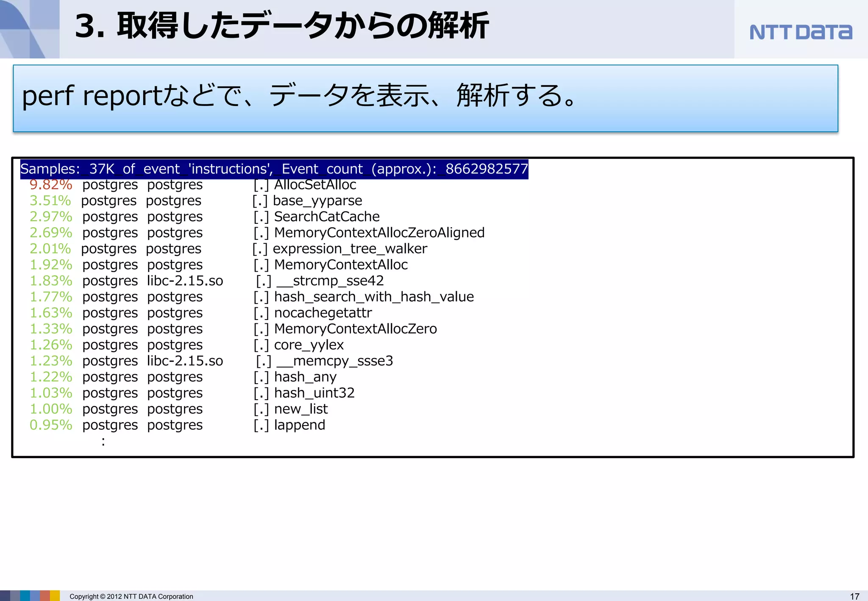The image size is (868, 601).
Task: Select the hash_search_with_hash_value symbol
Action: point(374,297)
